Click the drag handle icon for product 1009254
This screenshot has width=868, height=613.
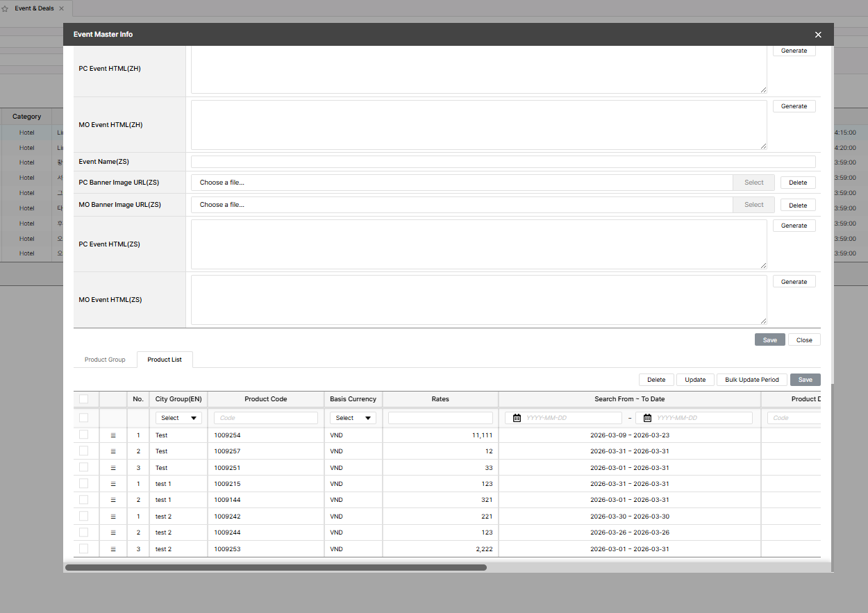(113, 435)
